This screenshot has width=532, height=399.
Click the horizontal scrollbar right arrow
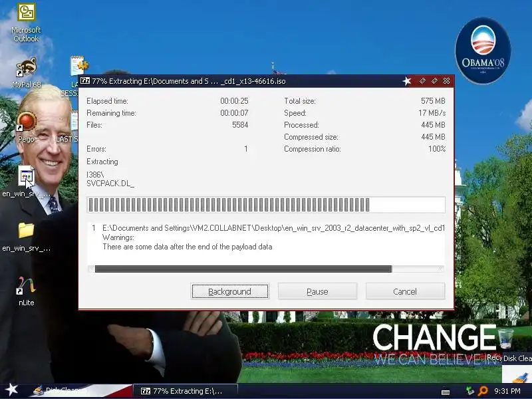[x=440, y=269]
